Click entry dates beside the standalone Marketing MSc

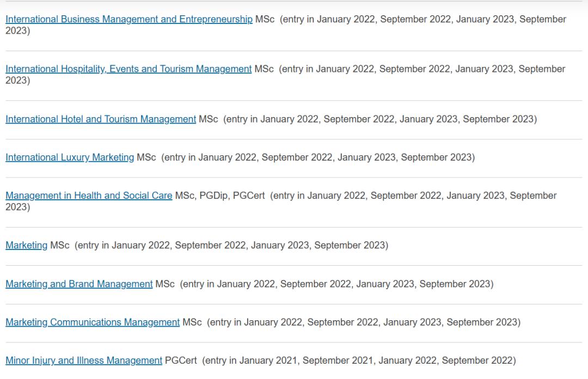(231, 245)
